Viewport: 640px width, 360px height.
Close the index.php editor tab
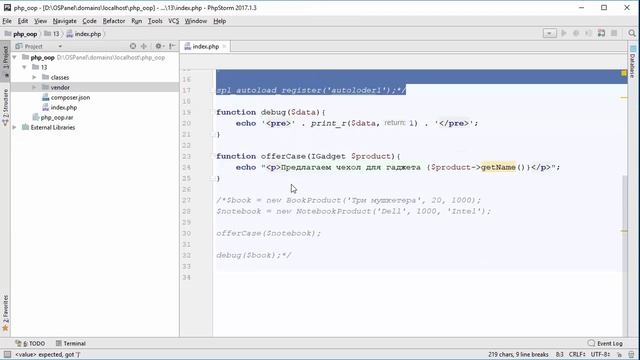click(224, 47)
